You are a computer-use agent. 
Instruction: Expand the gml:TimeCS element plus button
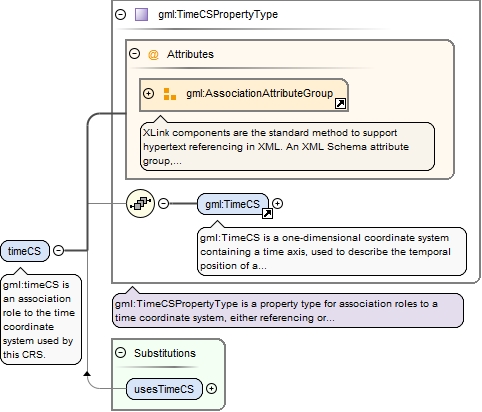click(277, 203)
